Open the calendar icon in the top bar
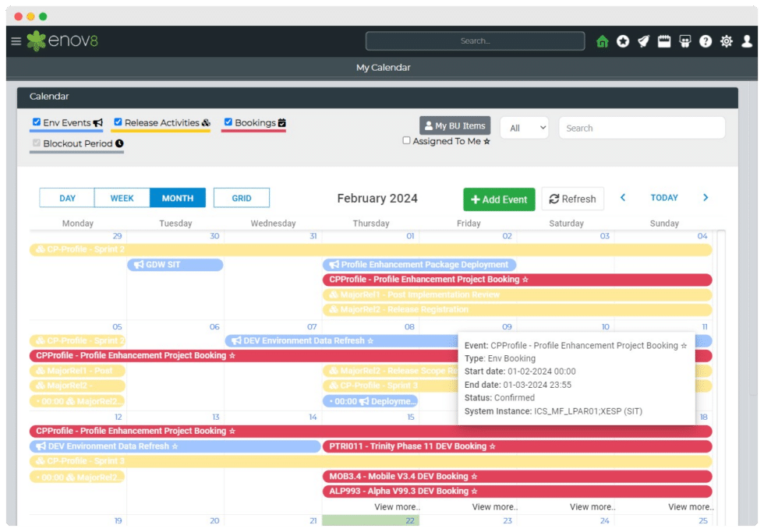The image size is (764, 532). 664,41
